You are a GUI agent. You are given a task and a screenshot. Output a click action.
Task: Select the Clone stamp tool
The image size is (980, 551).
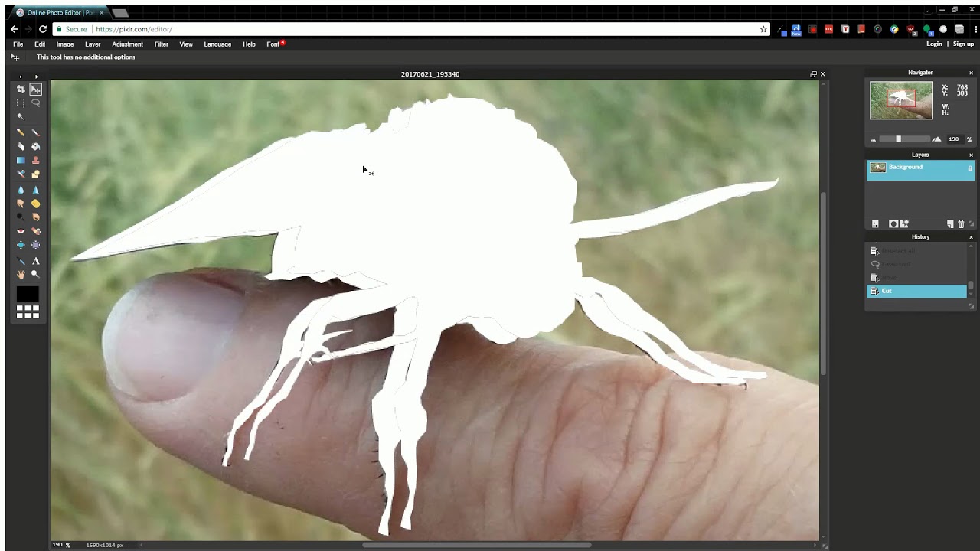pos(35,161)
